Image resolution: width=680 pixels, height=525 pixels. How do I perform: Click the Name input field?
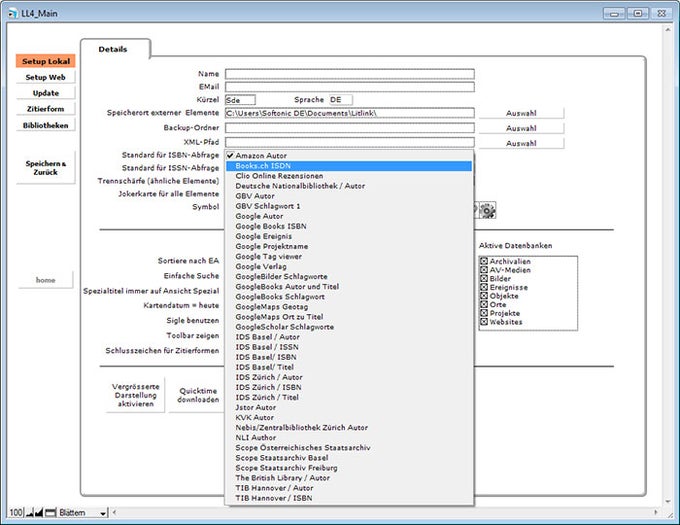pyautogui.click(x=350, y=74)
